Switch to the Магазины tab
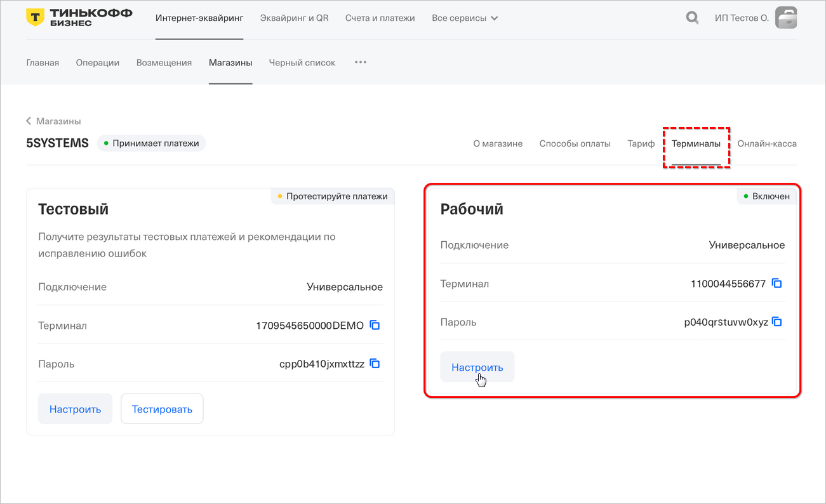 [230, 62]
